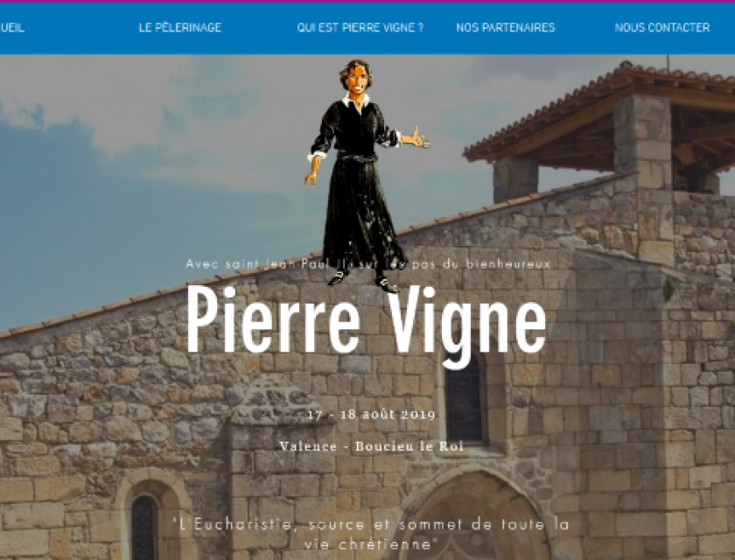Select the subtitle about saint Jean-Paul II
This screenshot has width=735, height=560.
pyautogui.click(x=368, y=264)
